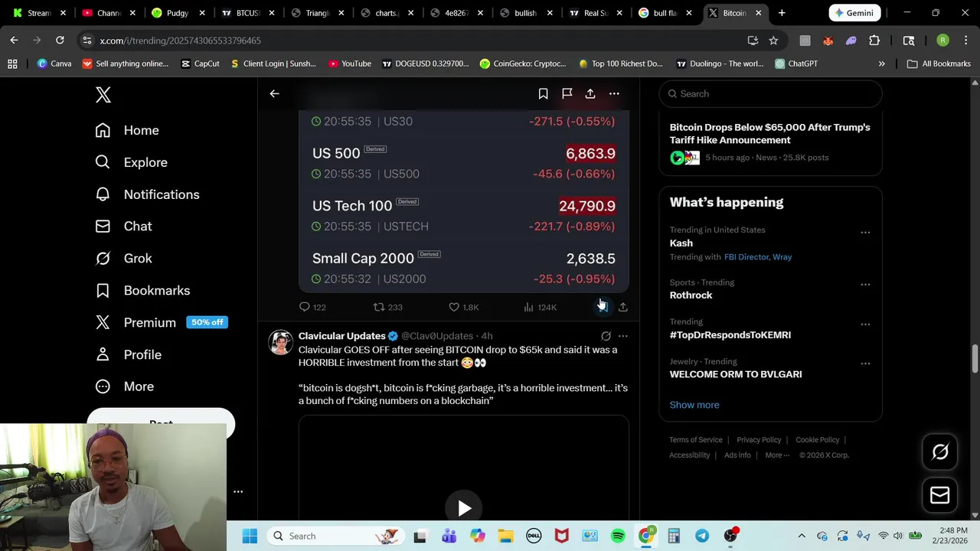Click the X search field

click(770, 93)
